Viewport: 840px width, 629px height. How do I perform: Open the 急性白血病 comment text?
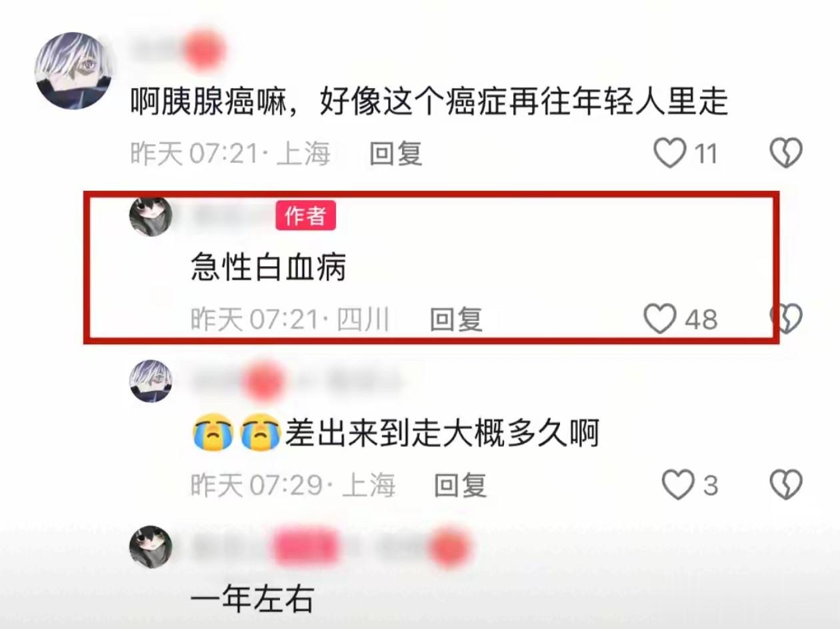tap(269, 269)
